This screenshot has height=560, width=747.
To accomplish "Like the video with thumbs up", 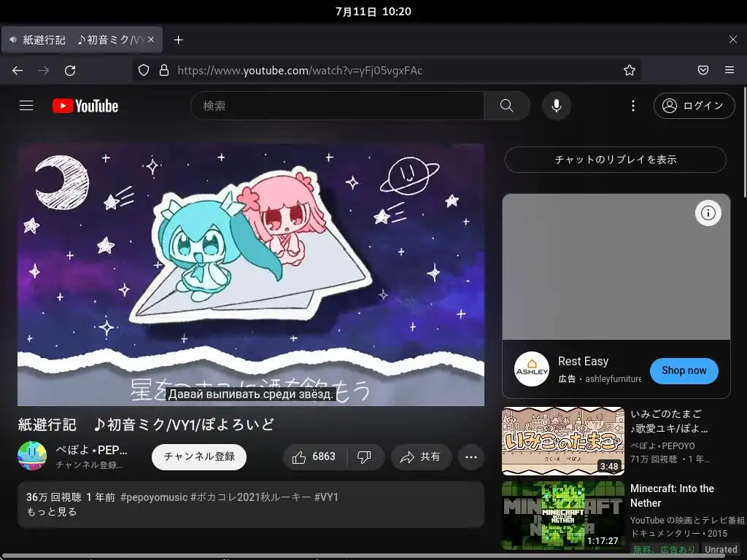I will pyautogui.click(x=315, y=457).
